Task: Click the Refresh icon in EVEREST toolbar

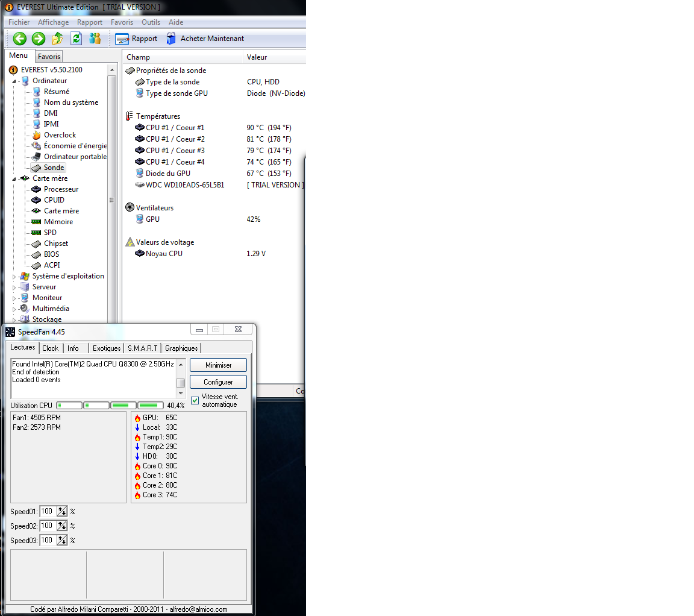Action: point(76,39)
